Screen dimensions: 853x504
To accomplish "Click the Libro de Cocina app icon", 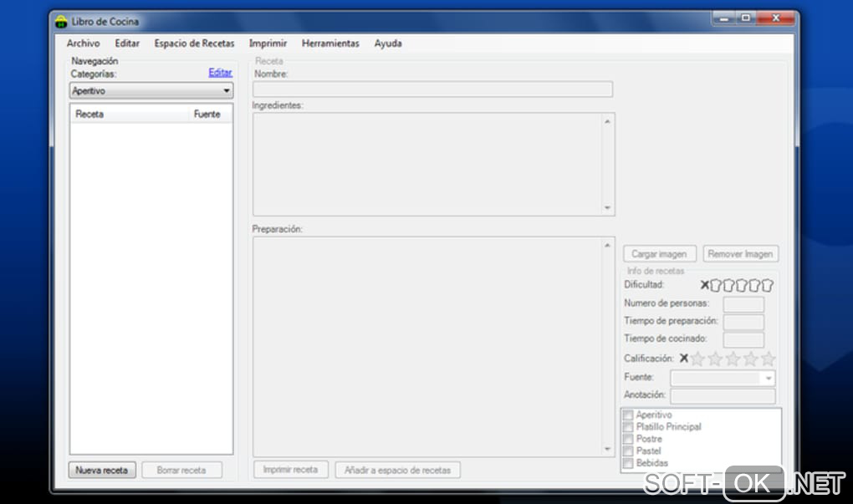I will click(x=61, y=22).
